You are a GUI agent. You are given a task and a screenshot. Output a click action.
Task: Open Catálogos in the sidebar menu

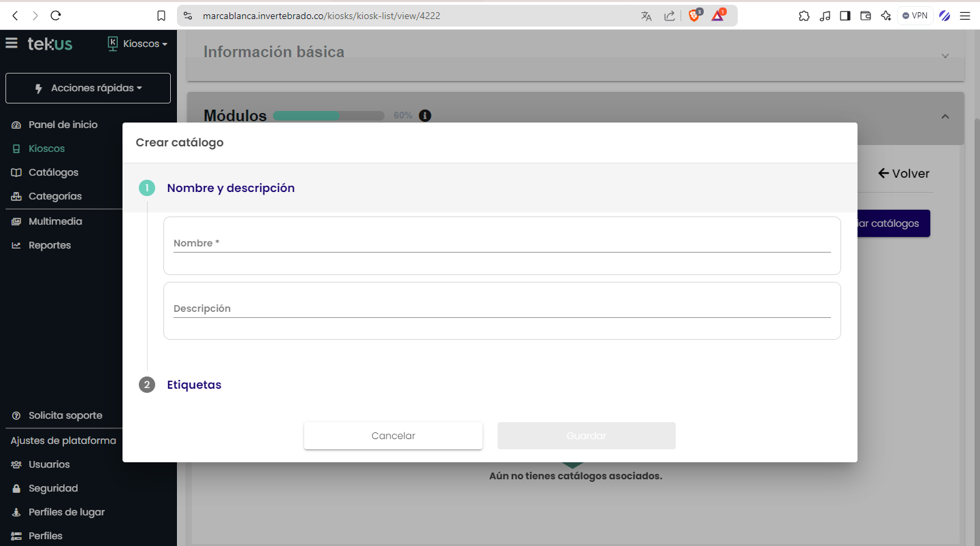tap(53, 172)
